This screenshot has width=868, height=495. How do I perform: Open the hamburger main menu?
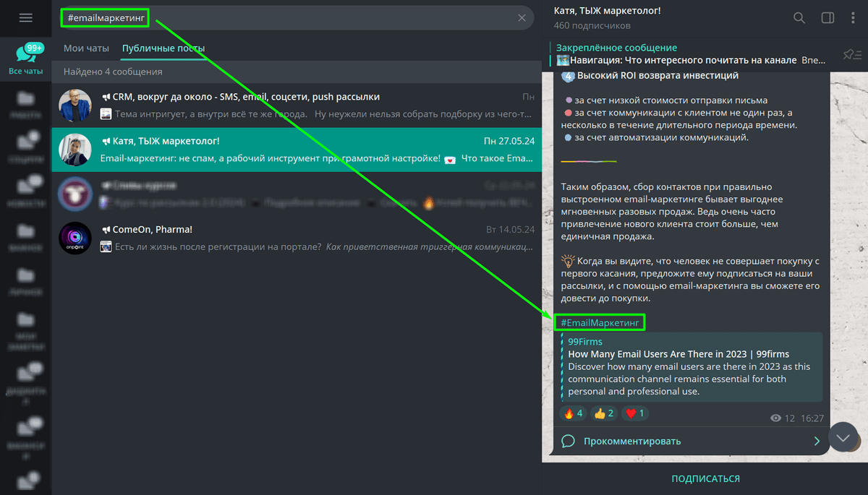click(26, 18)
